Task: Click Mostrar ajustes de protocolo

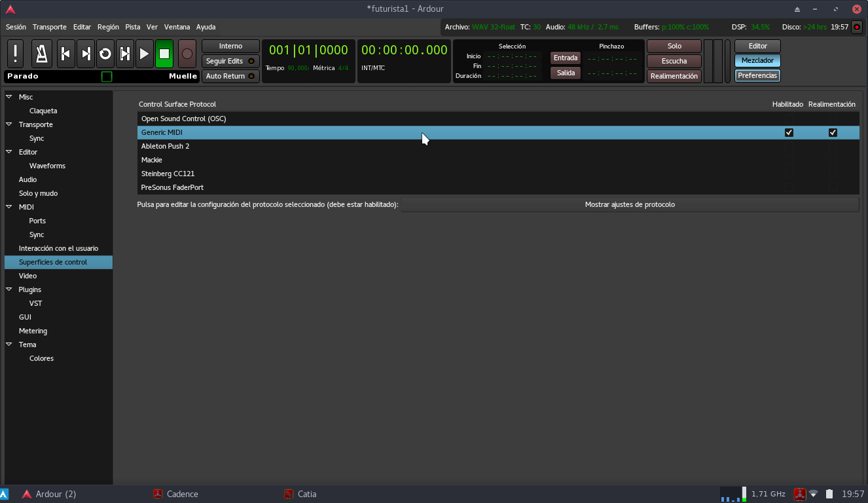Action: click(x=629, y=204)
